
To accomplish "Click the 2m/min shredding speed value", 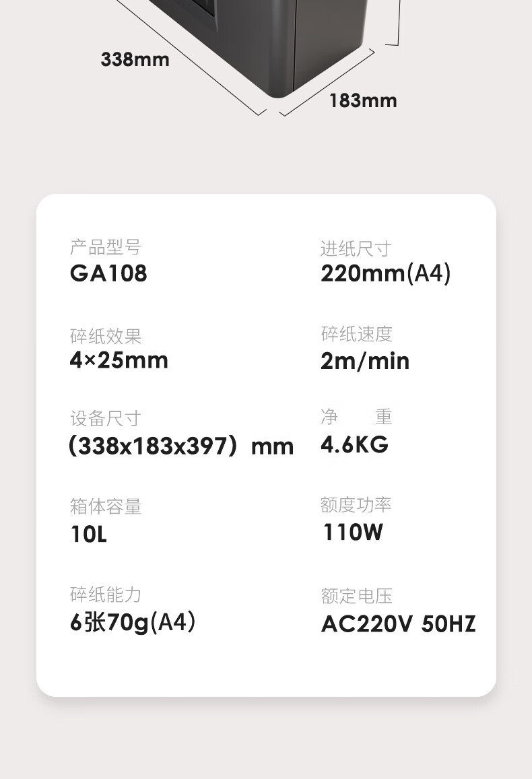I will (x=364, y=361).
